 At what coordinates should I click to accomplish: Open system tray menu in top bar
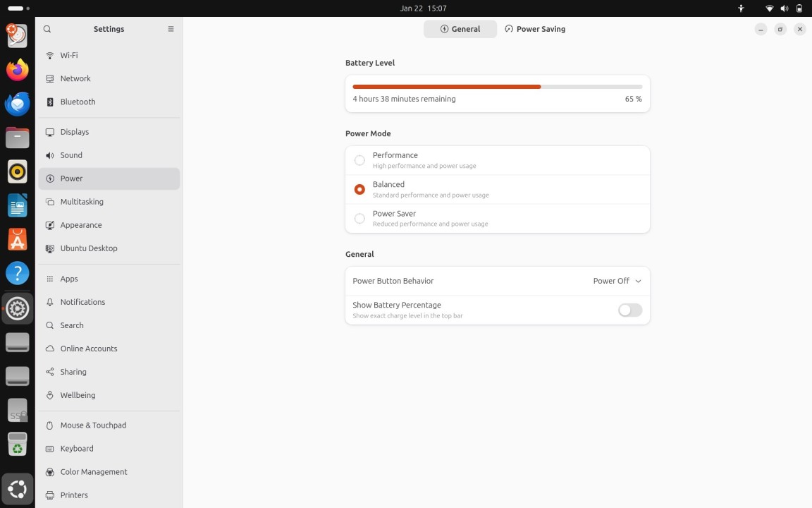[784, 8]
